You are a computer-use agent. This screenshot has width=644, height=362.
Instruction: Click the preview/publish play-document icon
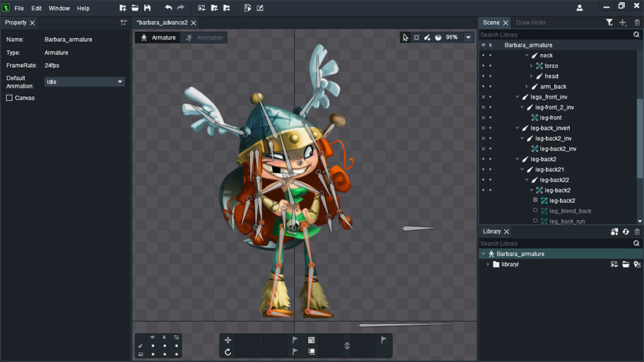coord(247,8)
